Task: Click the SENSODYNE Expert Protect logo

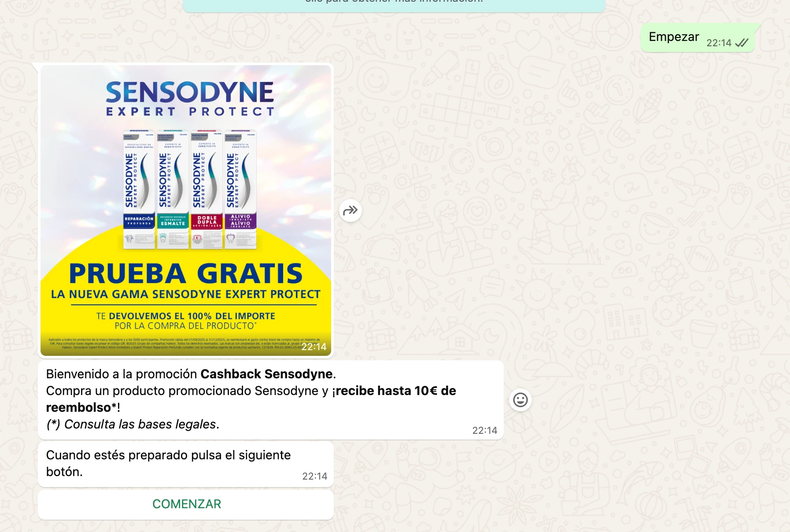Action: [x=190, y=98]
